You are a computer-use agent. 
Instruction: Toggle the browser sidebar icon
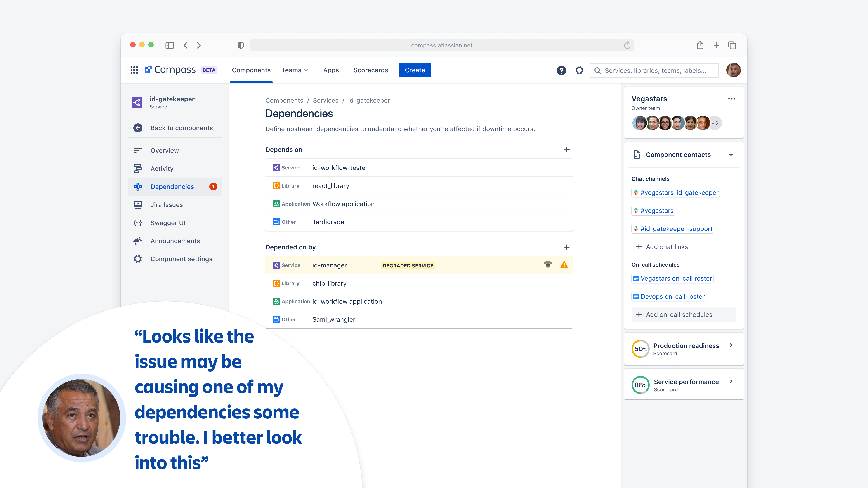[x=170, y=45]
